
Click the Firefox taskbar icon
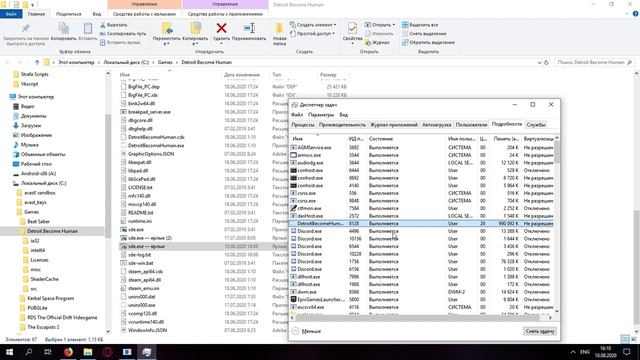pos(68,352)
